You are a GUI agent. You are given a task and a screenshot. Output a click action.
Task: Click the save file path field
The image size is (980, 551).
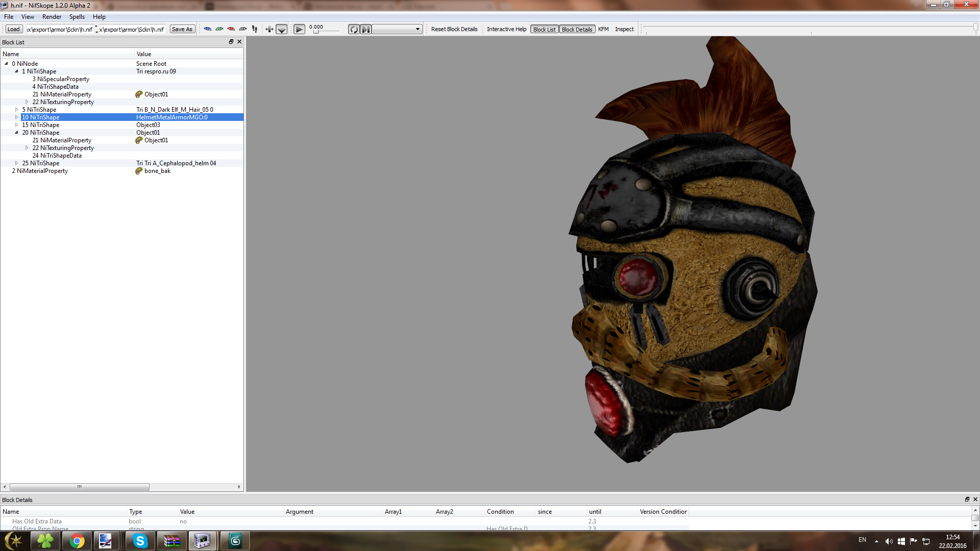132,29
